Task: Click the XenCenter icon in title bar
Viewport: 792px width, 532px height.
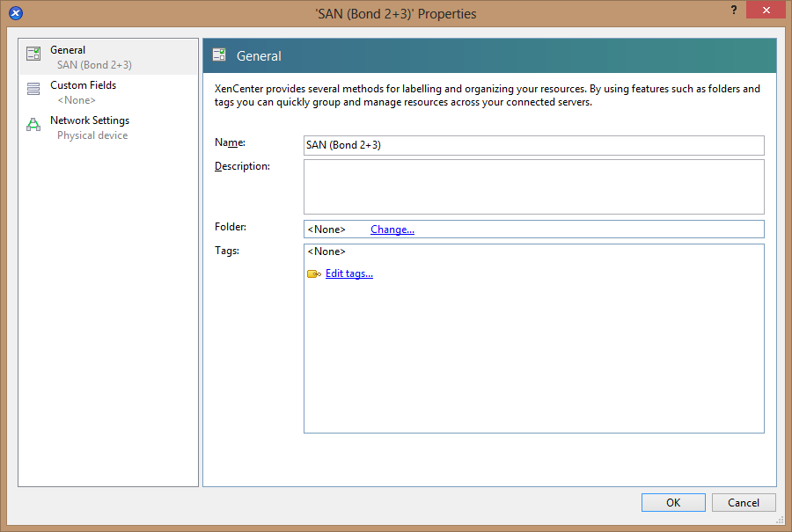Action: [15, 13]
